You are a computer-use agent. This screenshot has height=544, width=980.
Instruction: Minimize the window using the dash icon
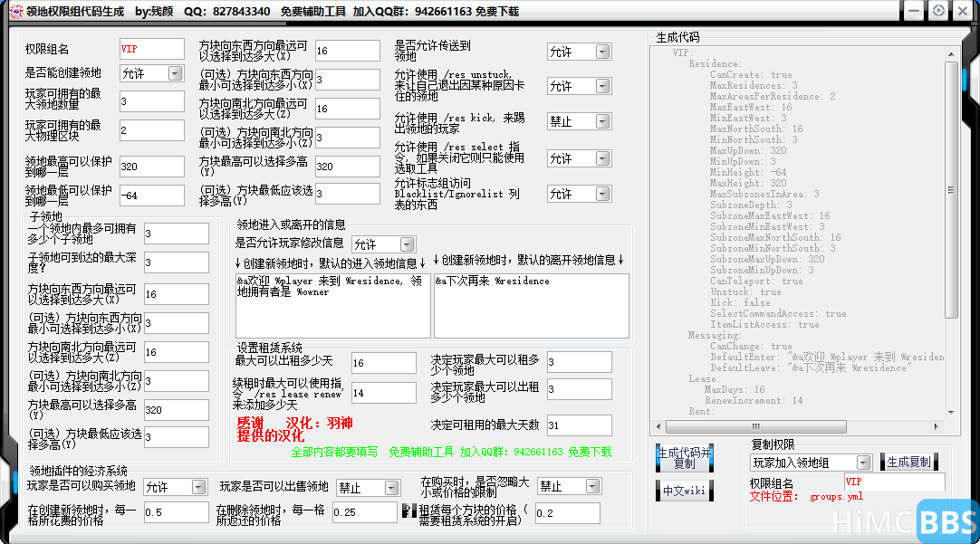914,11
